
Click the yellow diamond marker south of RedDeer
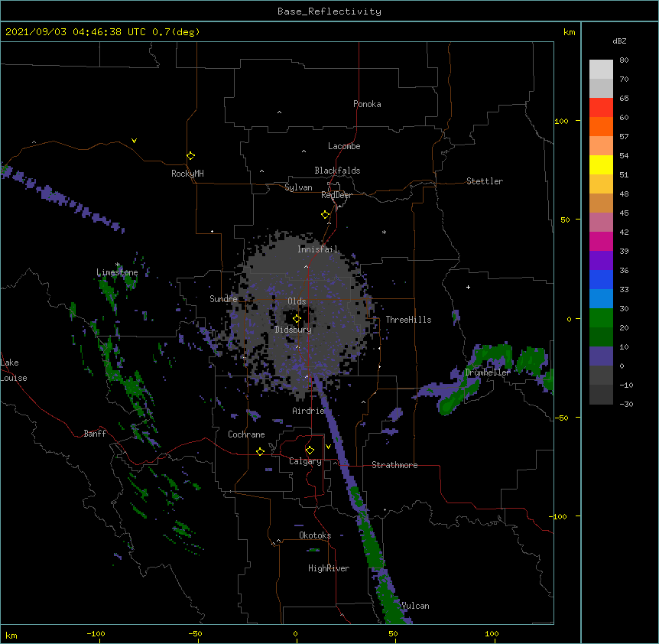(326, 215)
